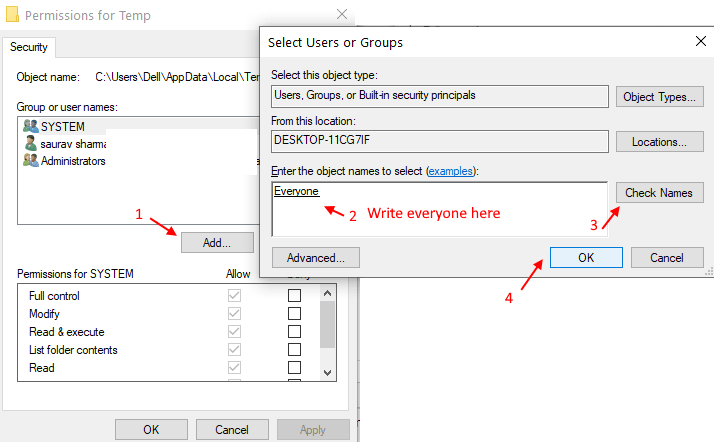Check Deny for Read & execute
The image size is (714, 442).
tap(295, 331)
